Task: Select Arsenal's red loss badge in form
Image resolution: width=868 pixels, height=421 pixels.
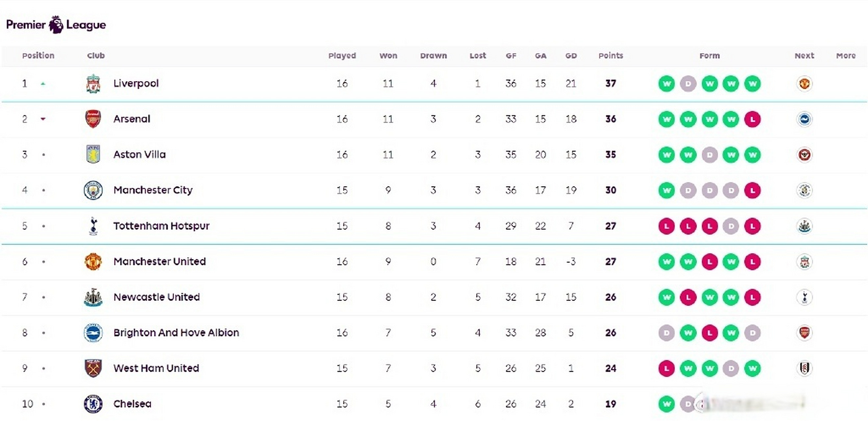Action: click(x=752, y=119)
